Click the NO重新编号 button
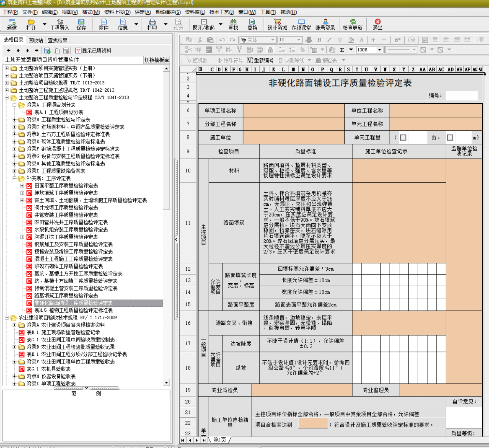The width and height of the screenshot is (489, 448). pos(260,60)
